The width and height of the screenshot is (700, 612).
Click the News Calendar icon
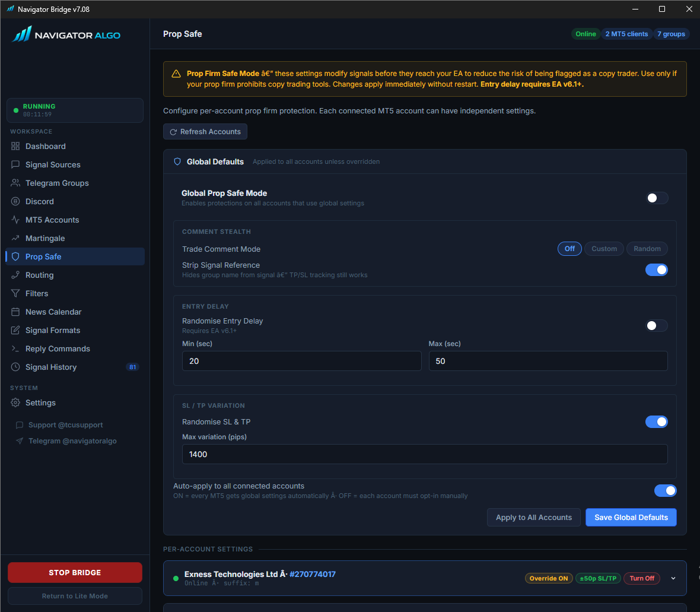pyautogui.click(x=15, y=312)
